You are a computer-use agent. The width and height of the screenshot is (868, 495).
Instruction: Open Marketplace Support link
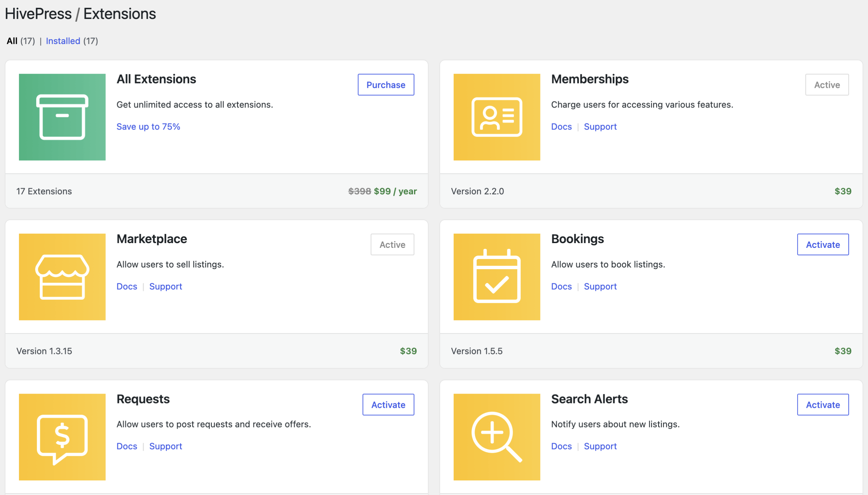point(165,286)
